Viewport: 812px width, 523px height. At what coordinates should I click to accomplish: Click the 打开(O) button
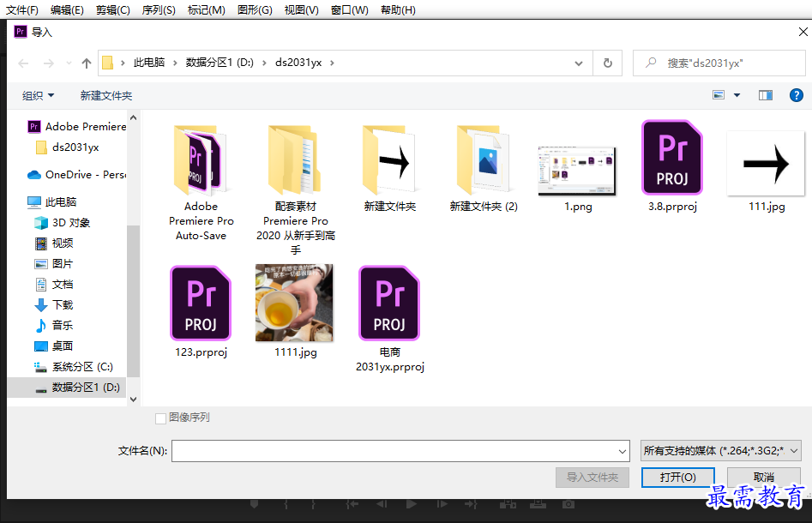(x=677, y=477)
